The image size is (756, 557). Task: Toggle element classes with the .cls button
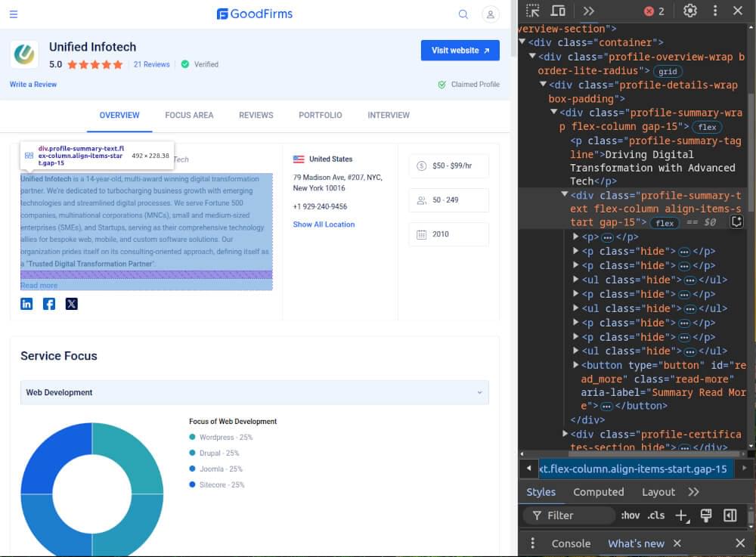tap(656, 515)
